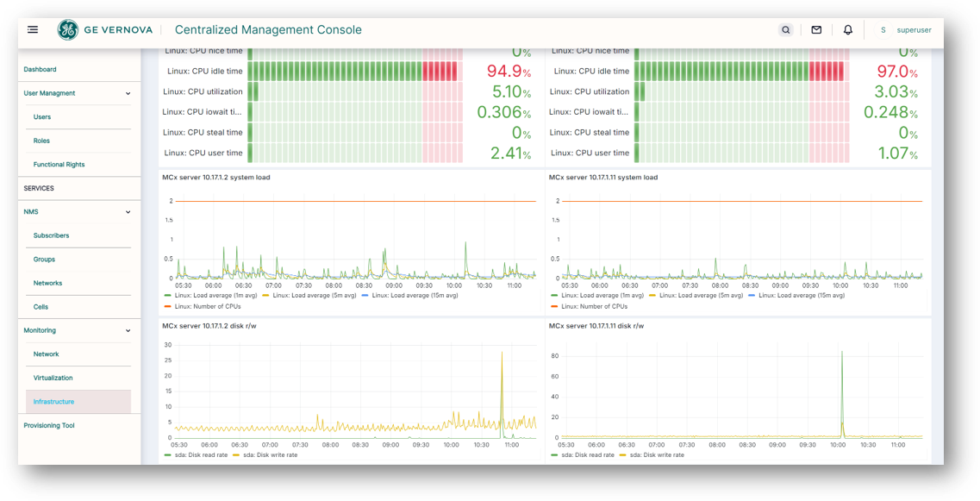Click the MCx server 10.17.1.11 system load title

click(x=602, y=178)
